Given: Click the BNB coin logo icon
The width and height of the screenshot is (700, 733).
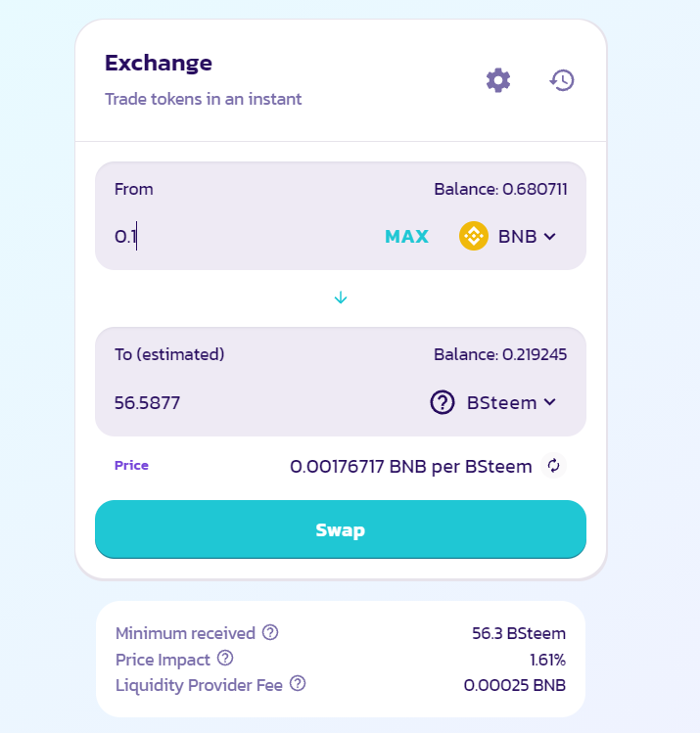Looking at the screenshot, I should [474, 236].
